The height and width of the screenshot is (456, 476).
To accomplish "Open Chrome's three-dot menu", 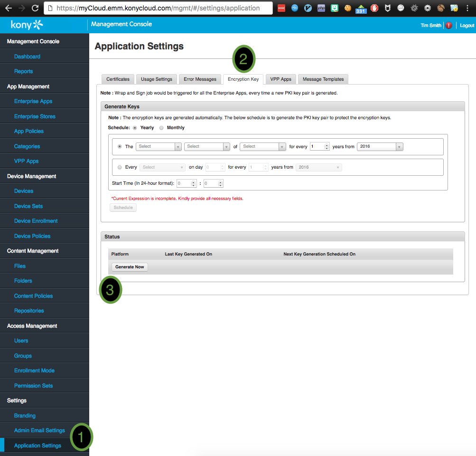I will click(467, 8).
